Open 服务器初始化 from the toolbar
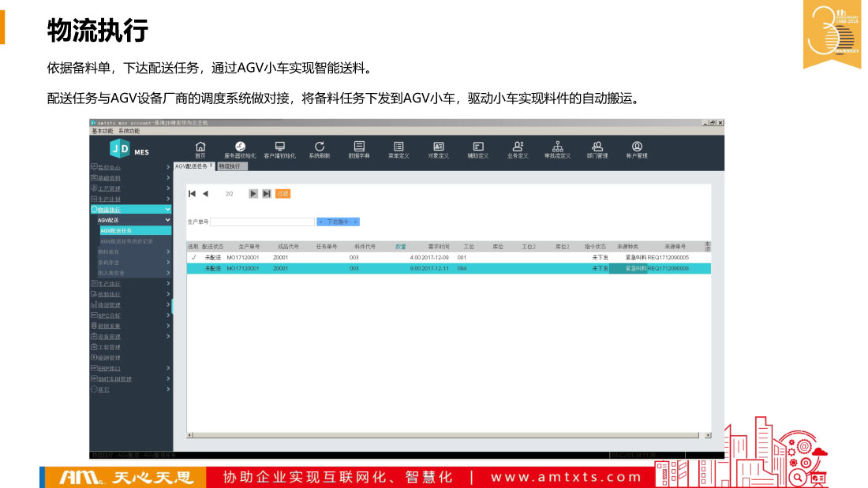 240,149
